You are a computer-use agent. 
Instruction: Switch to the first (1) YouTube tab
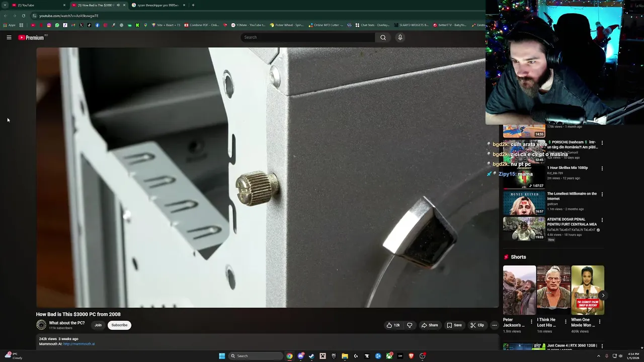(38, 5)
